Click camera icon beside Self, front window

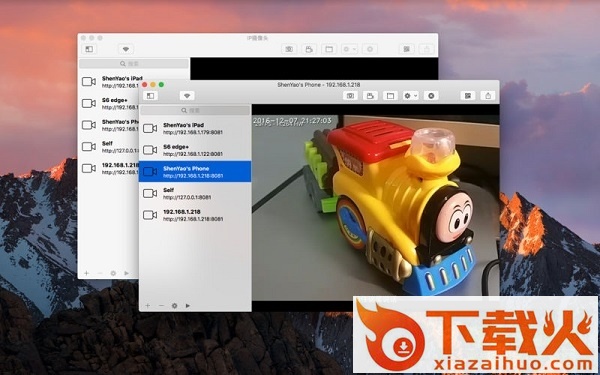click(150, 193)
